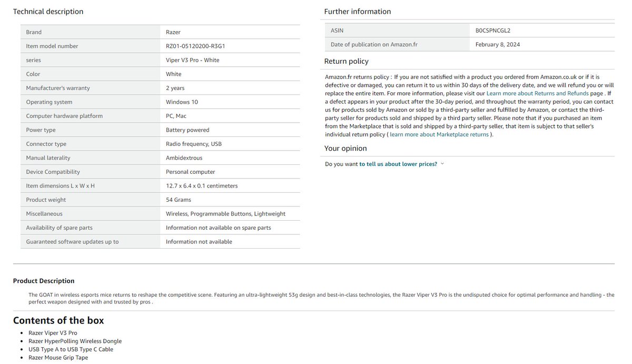Click the Your opinion heading
This screenshot has width=632, height=364.
(345, 148)
